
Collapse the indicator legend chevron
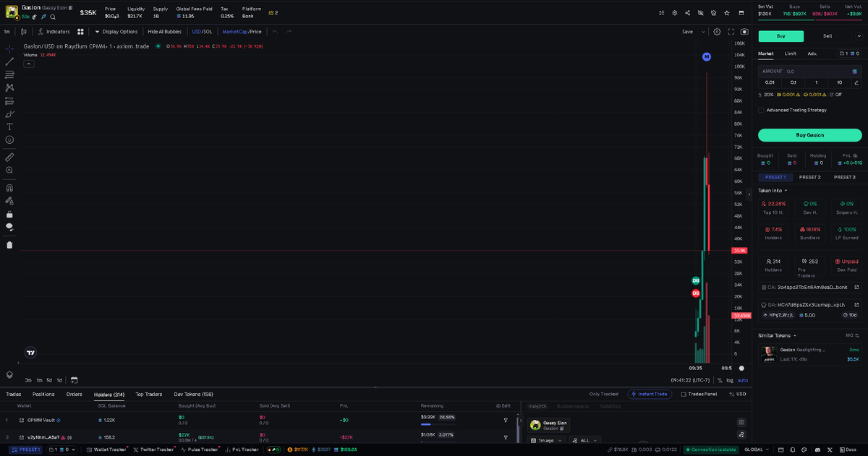coord(29,64)
